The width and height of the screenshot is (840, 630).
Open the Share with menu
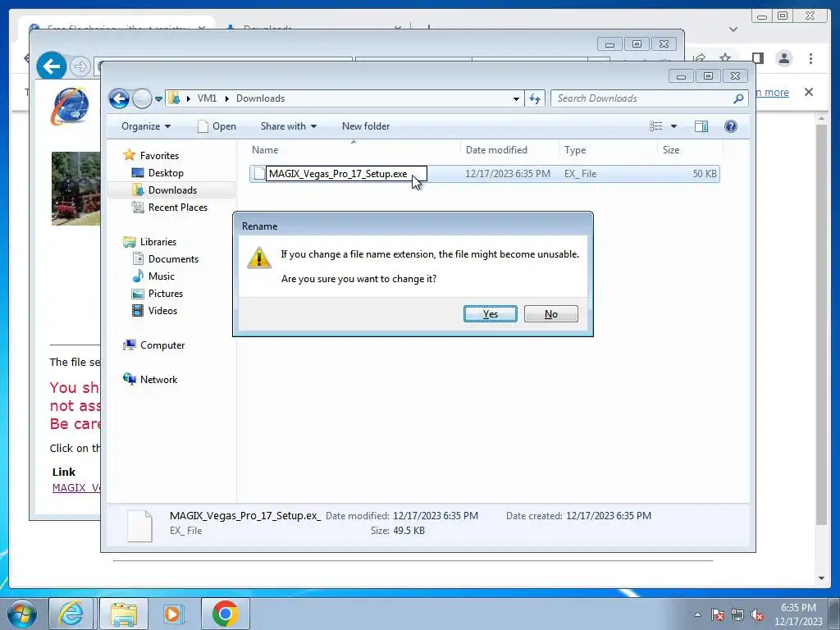(288, 126)
